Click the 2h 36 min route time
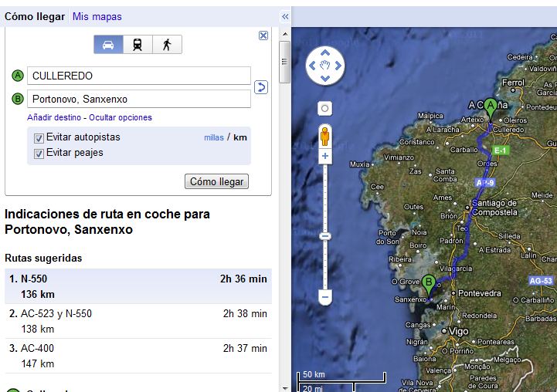The width and height of the screenshot is (557, 392). point(243,279)
